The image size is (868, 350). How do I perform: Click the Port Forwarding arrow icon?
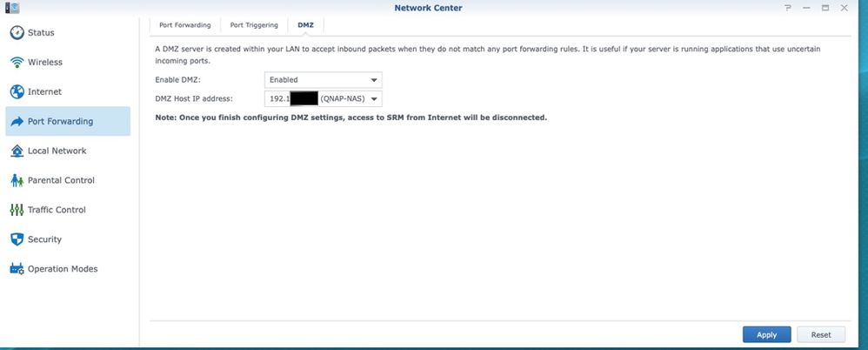[17, 121]
